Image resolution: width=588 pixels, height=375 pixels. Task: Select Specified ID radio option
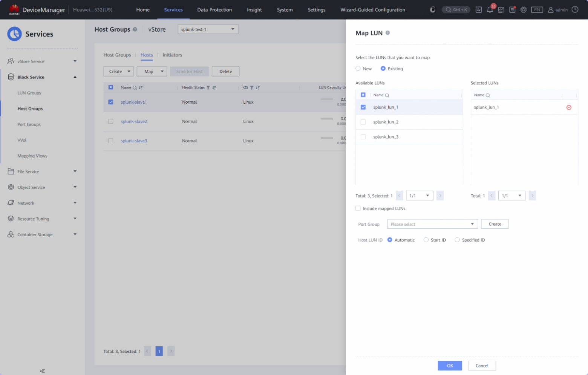[457, 240]
